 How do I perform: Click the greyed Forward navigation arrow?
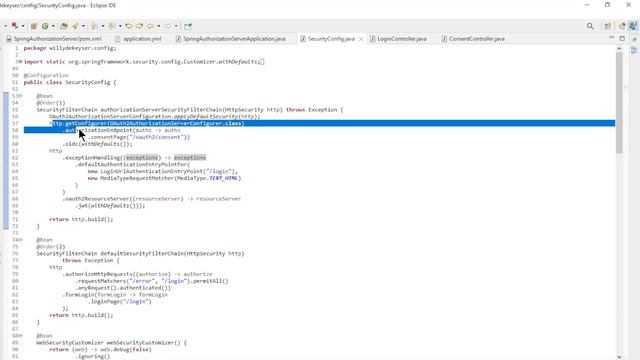(x=168, y=26)
